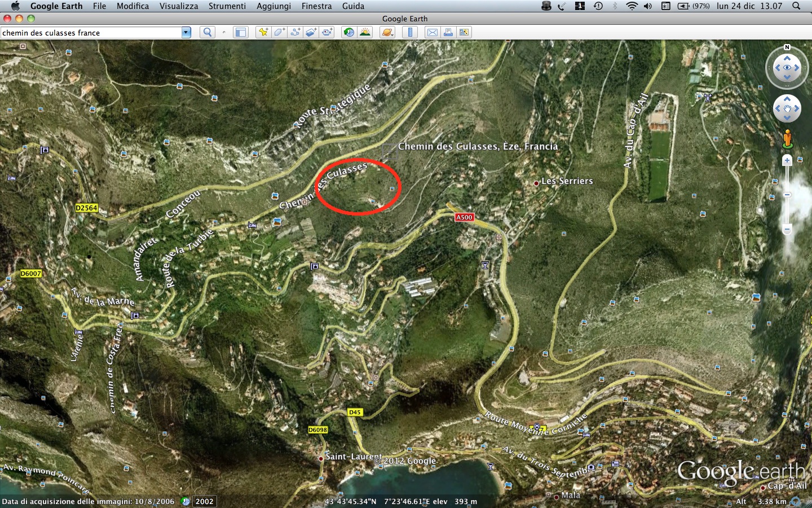Click the magnifier search button

pyautogui.click(x=208, y=32)
